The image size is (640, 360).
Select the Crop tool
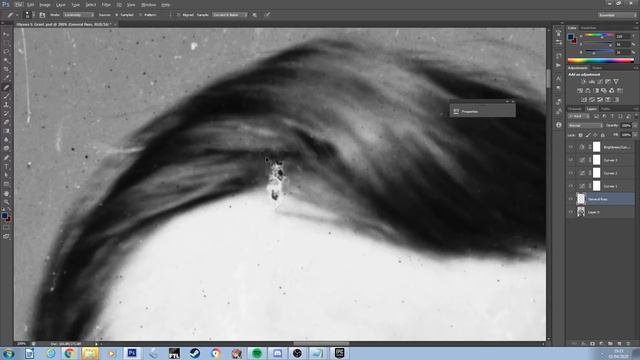click(x=7, y=69)
